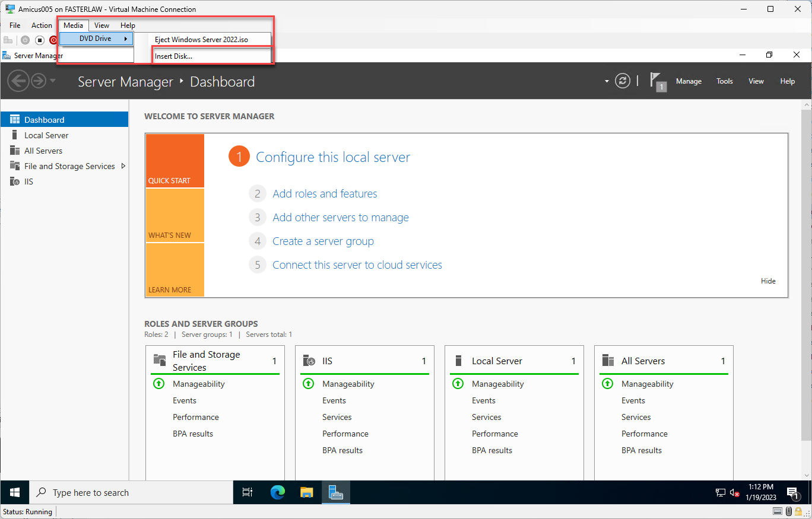The image size is (812, 519).
Task: Open the DVD Drive submenu
Action: tap(96, 39)
